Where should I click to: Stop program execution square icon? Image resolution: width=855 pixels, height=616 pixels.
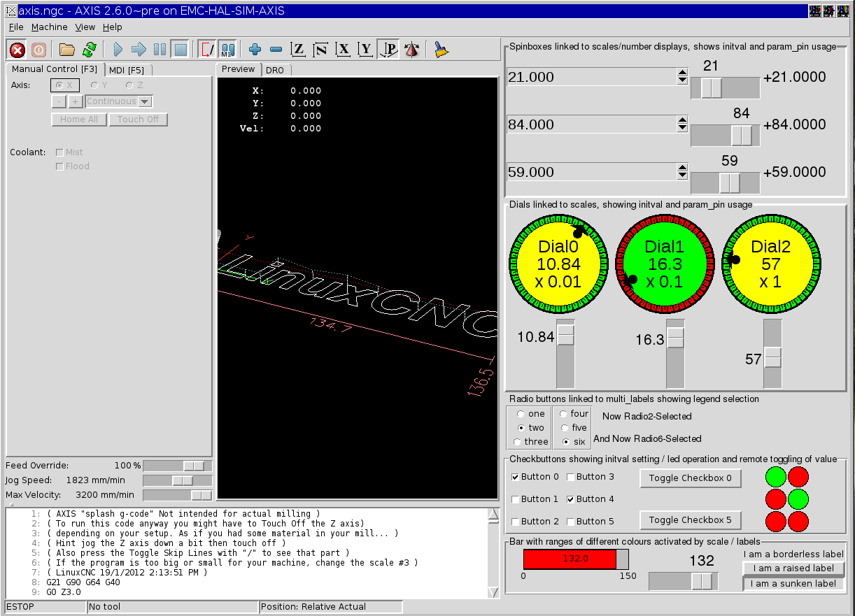pyautogui.click(x=181, y=50)
